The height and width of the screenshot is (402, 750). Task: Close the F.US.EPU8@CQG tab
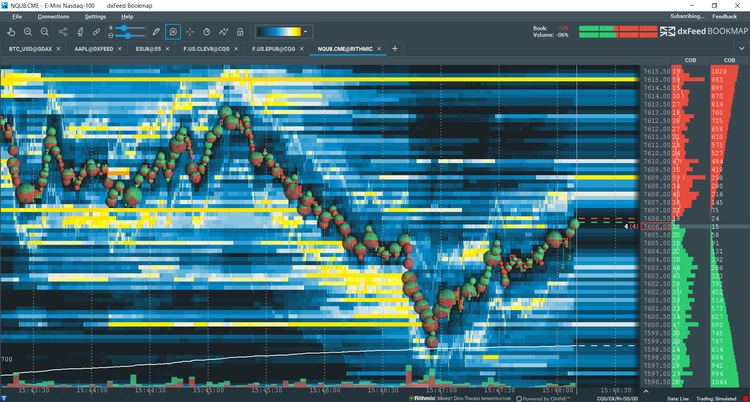(303, 49)
